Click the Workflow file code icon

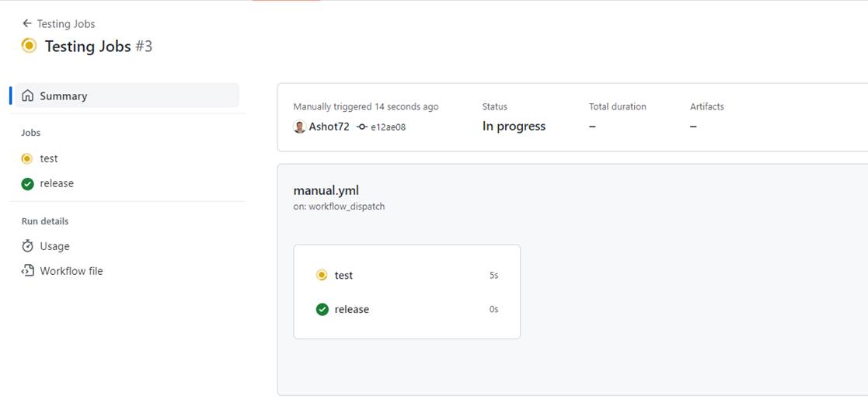click(27, 271)
